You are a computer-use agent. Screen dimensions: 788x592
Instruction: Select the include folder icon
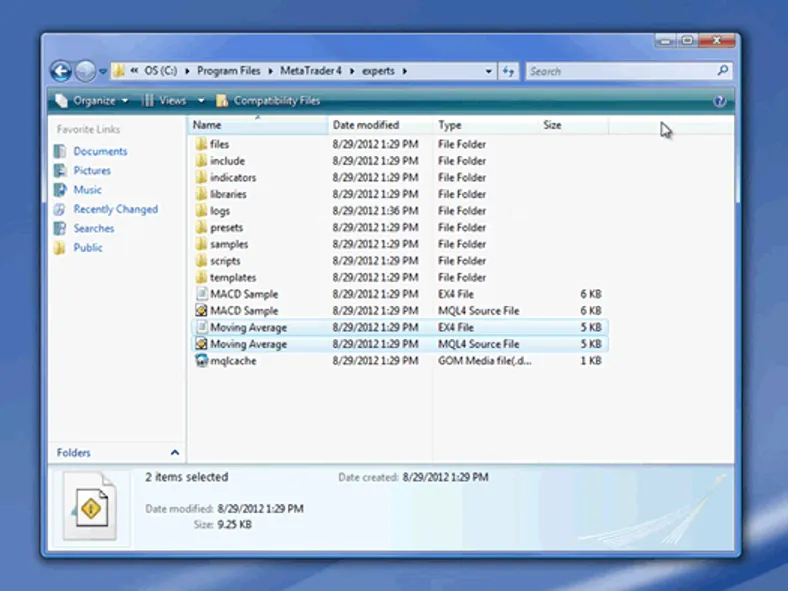pyautogui.click(x=201, y=160)
